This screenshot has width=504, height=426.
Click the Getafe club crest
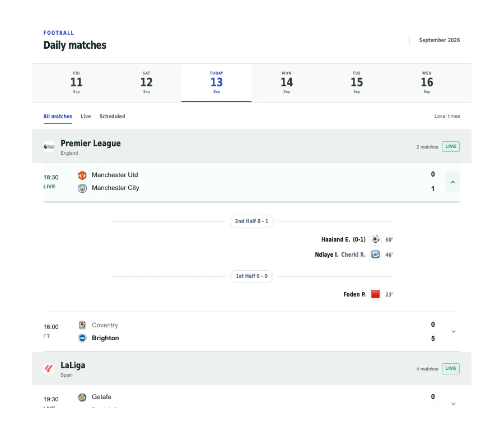tap(82, 397)
